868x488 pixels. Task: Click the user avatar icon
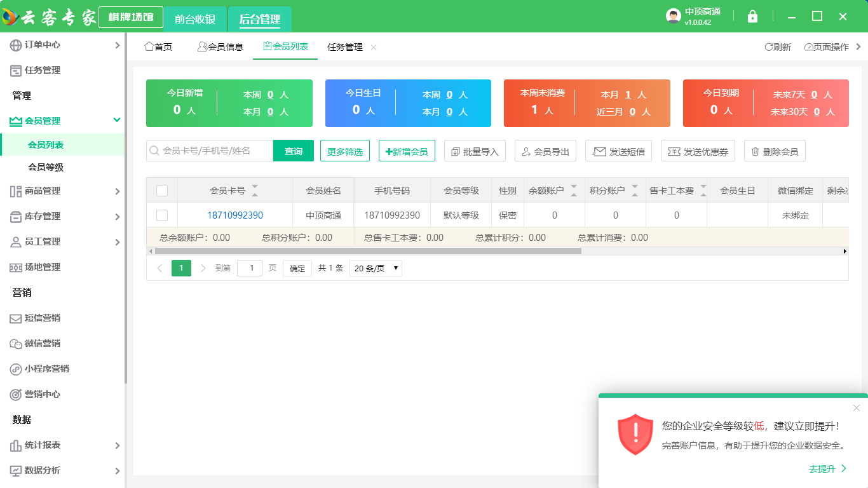(x=673, y=17)
